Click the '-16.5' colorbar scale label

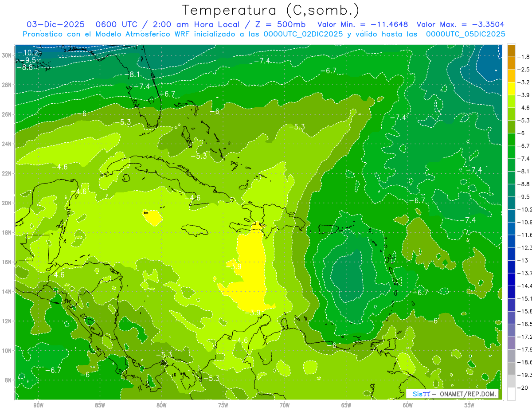tap(524, 324)
